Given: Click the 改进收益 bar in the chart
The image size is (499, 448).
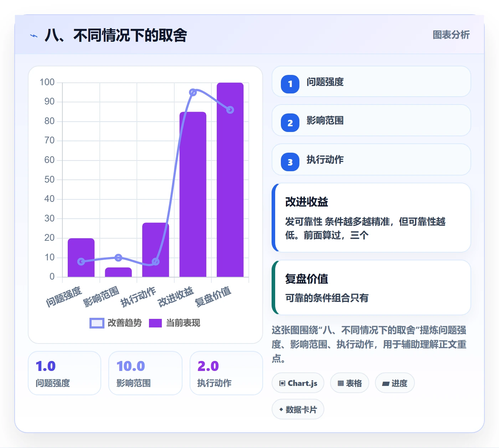Looking at the screenshot, I should coord(193,194).
